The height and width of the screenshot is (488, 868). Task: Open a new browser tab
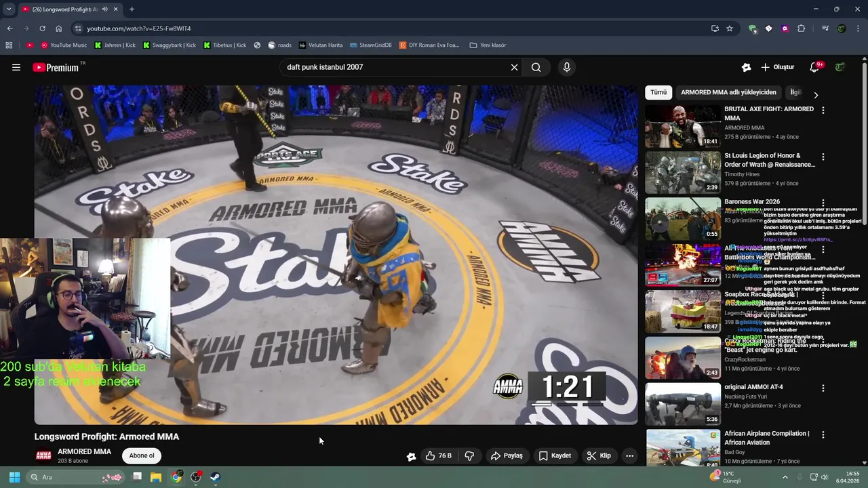click(x=132, y=9)
